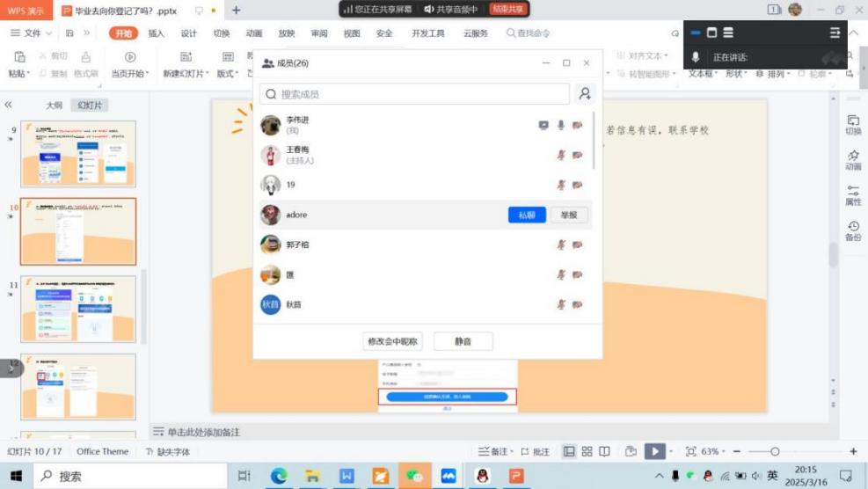This screenshot has height=489, width=868.
Task: Start slideshow from status bar play button
Action: (x=653, y=451)
